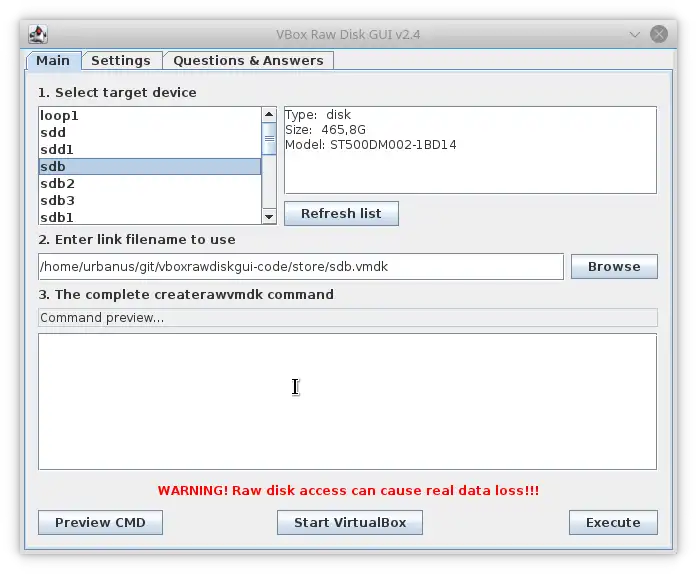Click the Size: 465,8G text

click(325, 130)
